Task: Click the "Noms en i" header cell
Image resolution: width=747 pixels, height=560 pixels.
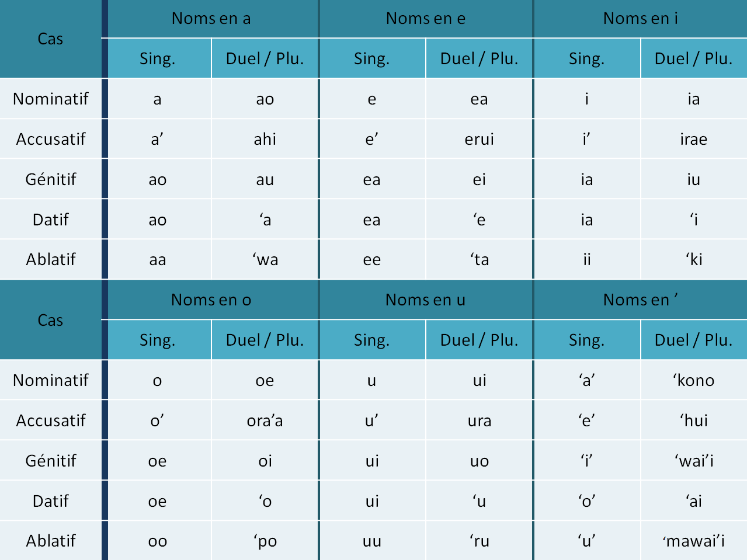Action: [640, 19]
